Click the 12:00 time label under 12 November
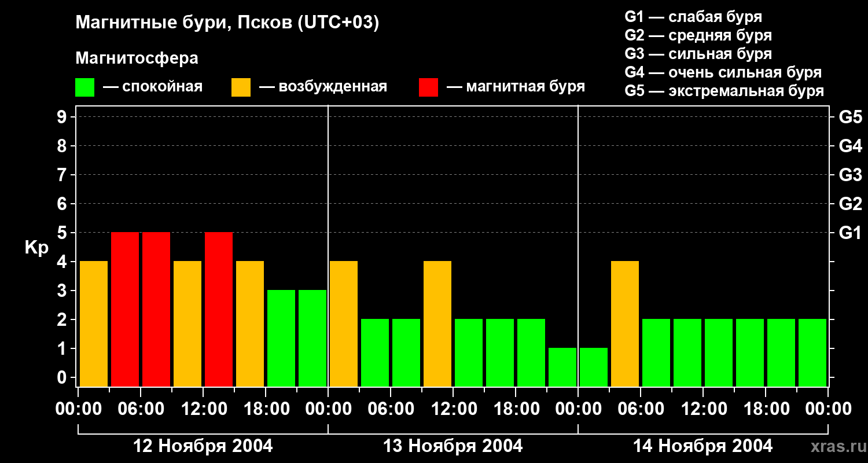This screenshot has height=463, width=868. pyautogui.click(x=203, y=409)
